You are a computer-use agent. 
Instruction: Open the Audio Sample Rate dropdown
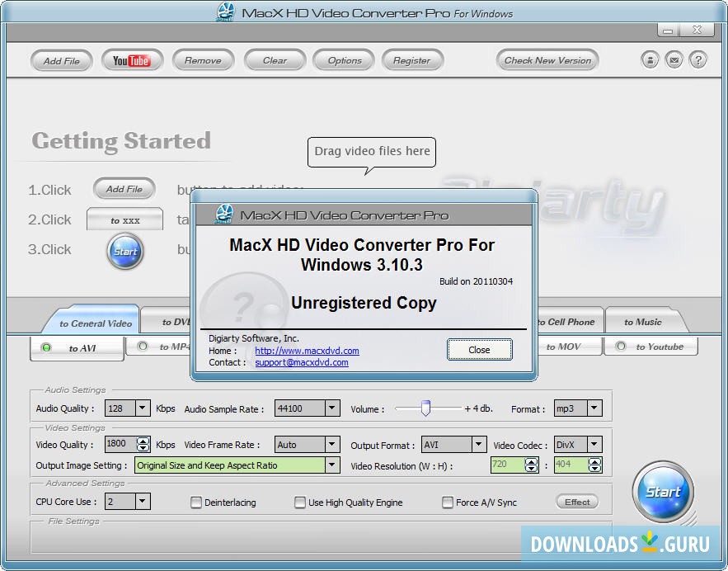coord(331,408)
